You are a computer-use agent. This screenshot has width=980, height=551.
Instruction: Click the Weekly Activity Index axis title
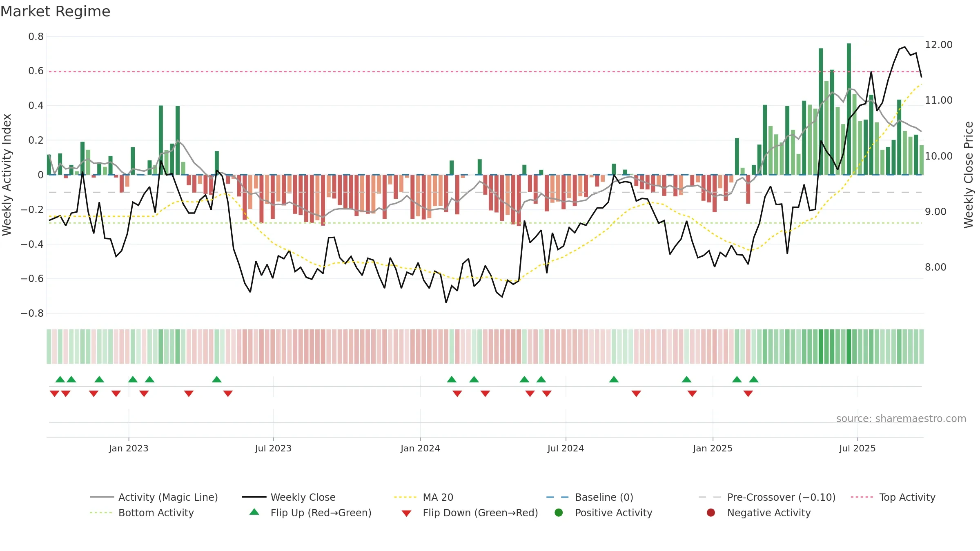pyautogui.click(x=7, y=175)
